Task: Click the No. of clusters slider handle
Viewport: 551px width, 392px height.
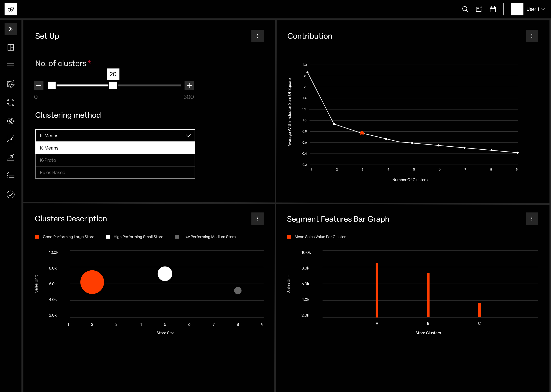Action: [x=113, y=85]
